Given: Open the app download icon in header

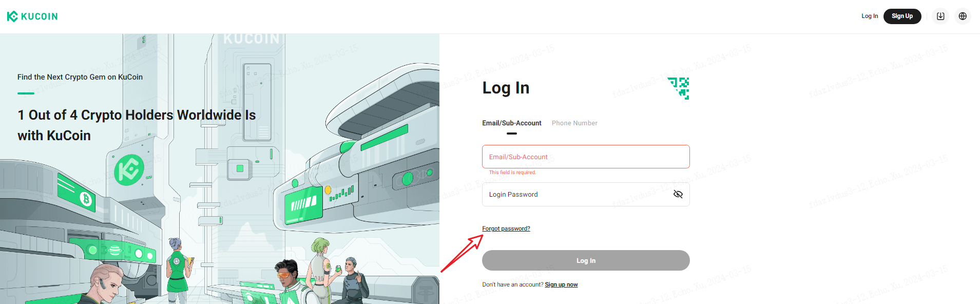Looking at the screenshot, I should [x=940, y=16].
